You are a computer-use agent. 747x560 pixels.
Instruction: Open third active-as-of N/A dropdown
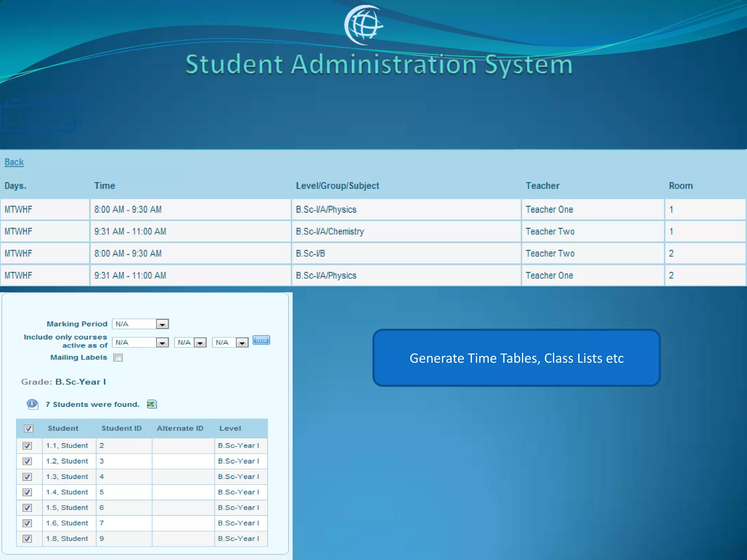point(231,342)
